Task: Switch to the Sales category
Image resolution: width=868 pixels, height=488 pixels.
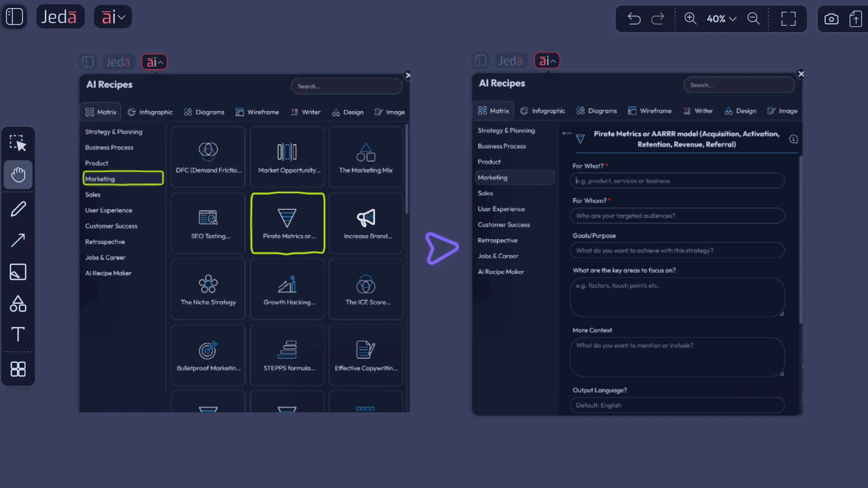Action: (93, 194)
